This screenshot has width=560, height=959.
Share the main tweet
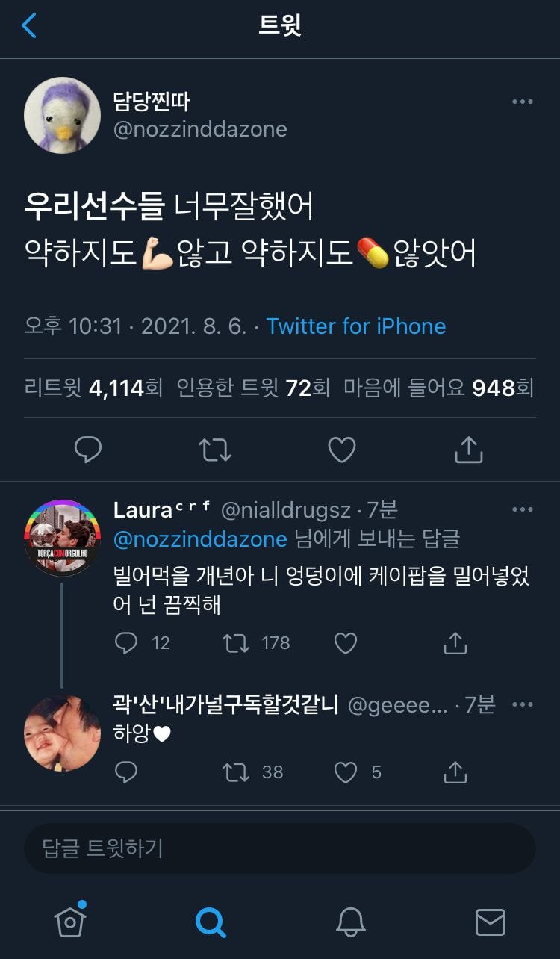coord(469,450)
